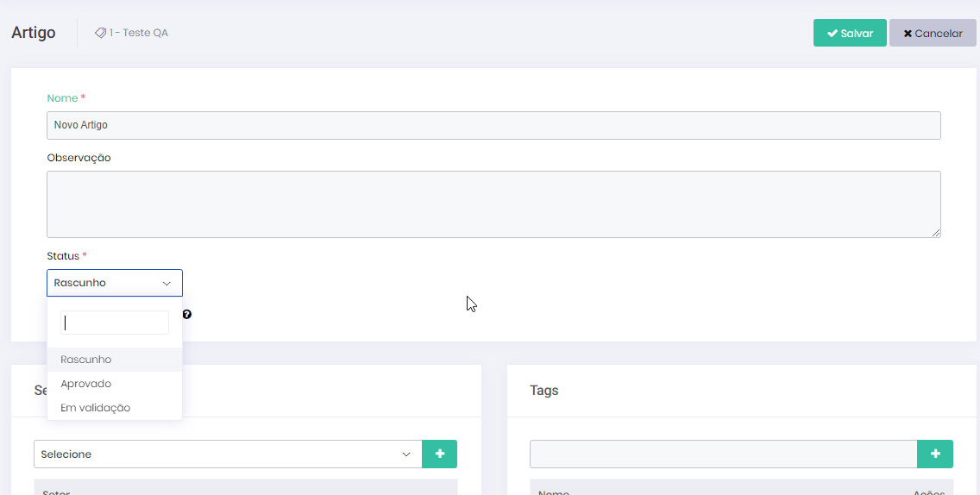Click the Nome field label

62,98
